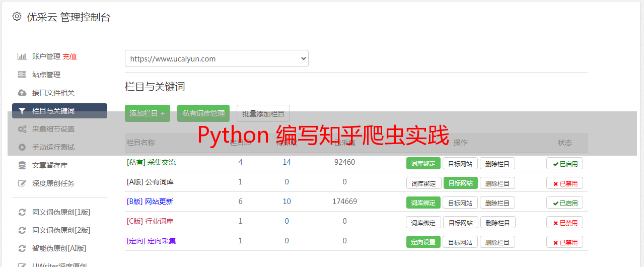Click 删除栏目 for the 行业词库 row
Image resolution: width=644 pixels, height=267 pixels.
pos(497,222)
